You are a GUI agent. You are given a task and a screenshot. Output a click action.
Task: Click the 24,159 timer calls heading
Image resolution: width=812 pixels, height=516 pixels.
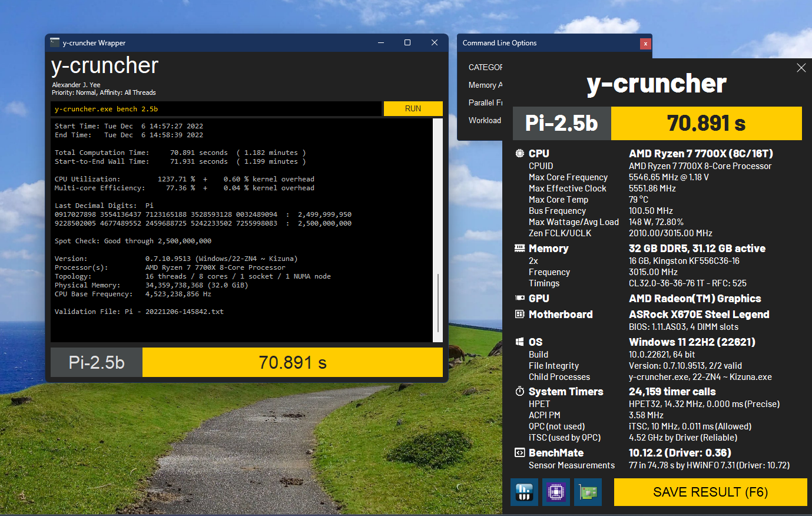(672, 391)
